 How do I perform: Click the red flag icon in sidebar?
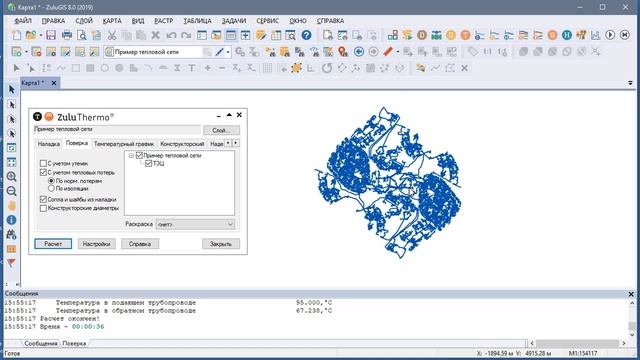pos(11,263)
